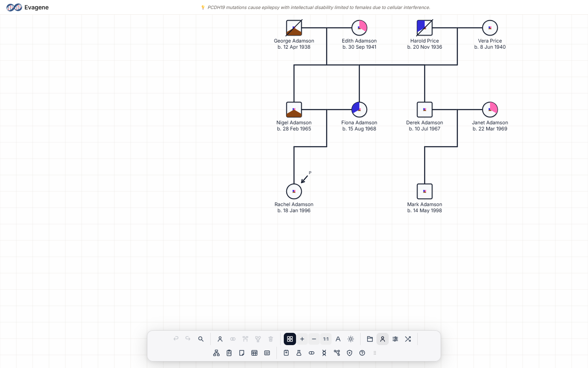Zoom out with the minus button

pos(314,339)
